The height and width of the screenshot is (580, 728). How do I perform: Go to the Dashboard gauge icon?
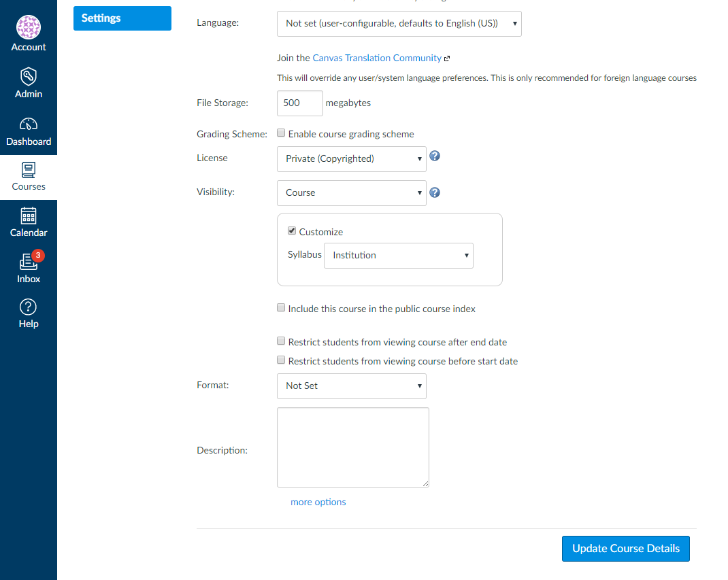29,124
